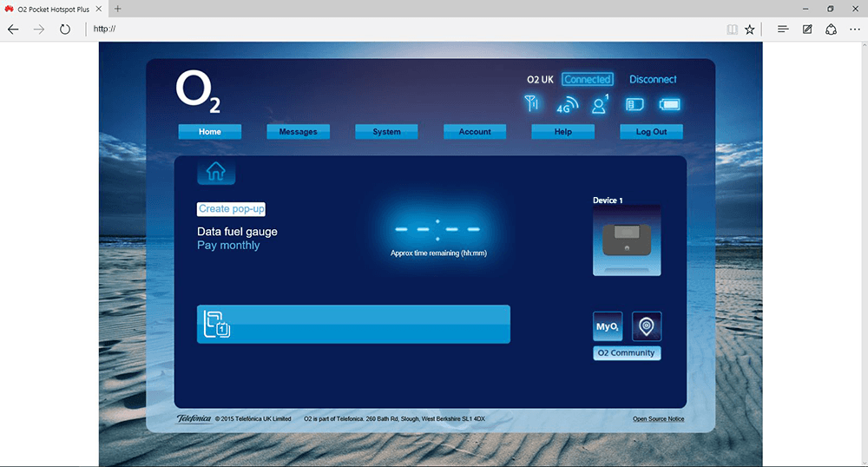Click Log Out

click(651, 132)
